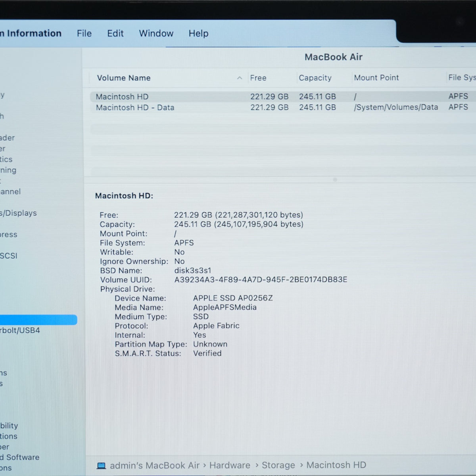The width and height of the screenshot is (476, 476).
Task: Click the MacBook Air laptop icon in path bar
Action: coord(102,466)
